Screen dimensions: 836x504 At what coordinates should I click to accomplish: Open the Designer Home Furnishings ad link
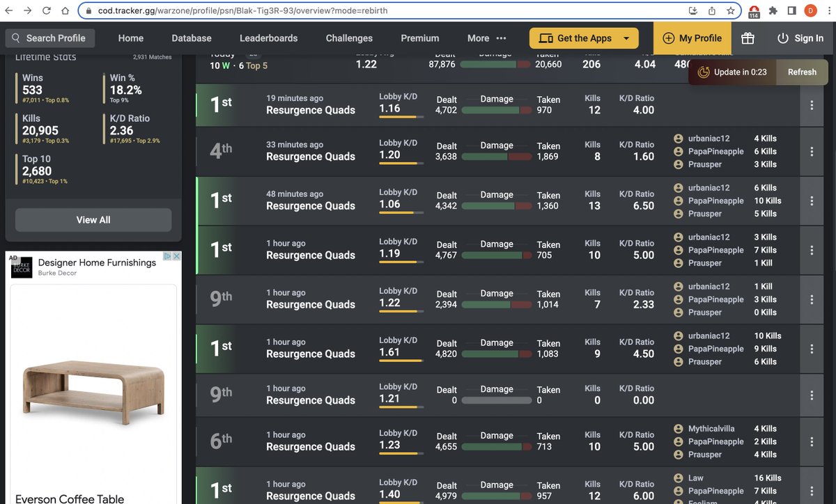[x=97, y=262]
